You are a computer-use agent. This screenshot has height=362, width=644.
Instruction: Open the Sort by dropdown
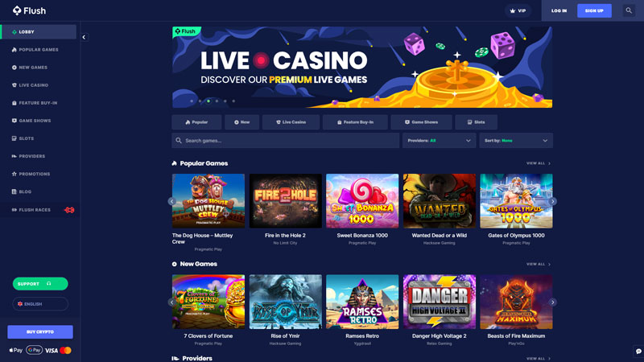click(516, 140)
